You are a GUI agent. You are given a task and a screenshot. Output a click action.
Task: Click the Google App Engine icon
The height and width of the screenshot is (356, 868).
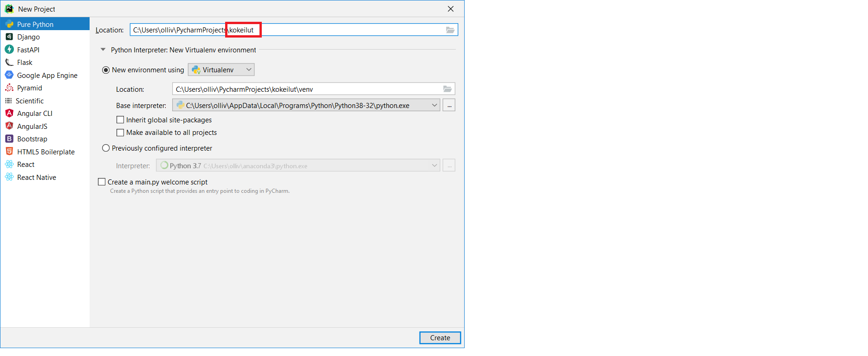tap(9, 75)
